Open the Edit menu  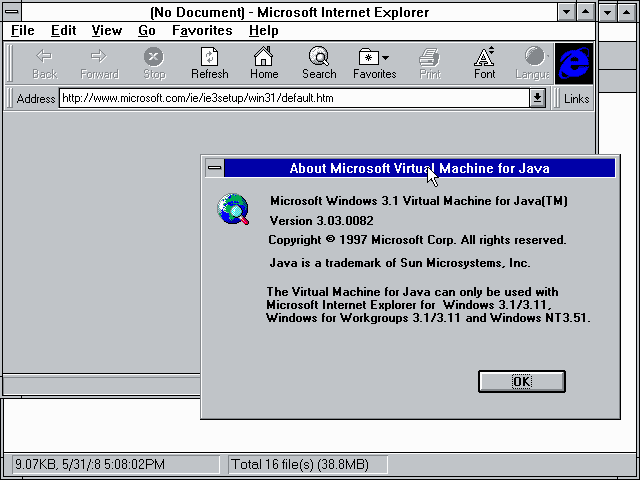(63, 31)
